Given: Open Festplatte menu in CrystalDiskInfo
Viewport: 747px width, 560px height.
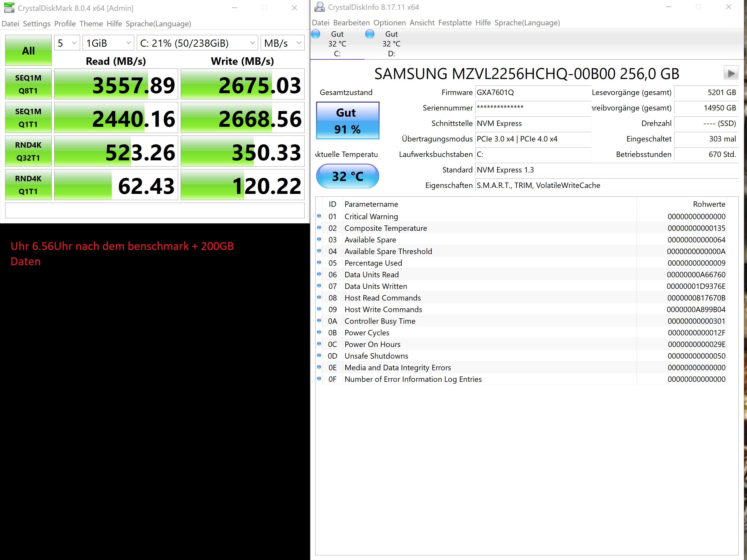Looking at the screenshot, I should (455, 23).
